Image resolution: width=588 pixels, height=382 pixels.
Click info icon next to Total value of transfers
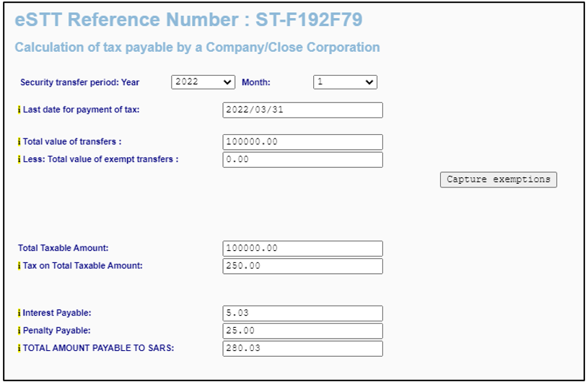(19, 141)
